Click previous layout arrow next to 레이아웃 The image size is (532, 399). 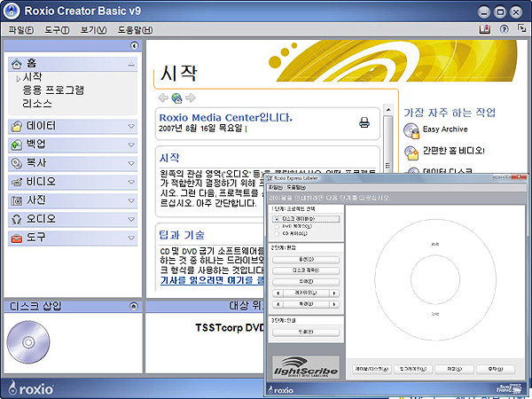click(278, 293)
